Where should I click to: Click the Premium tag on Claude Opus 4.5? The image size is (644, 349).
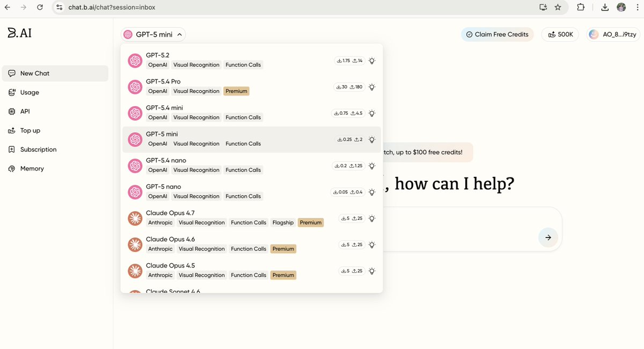[x=283, y=275]
